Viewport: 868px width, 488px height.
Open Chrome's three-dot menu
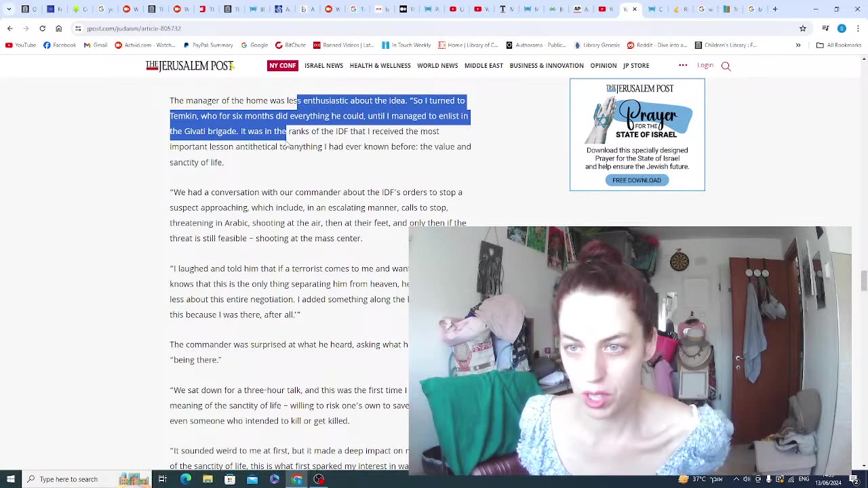coord(858,28)
